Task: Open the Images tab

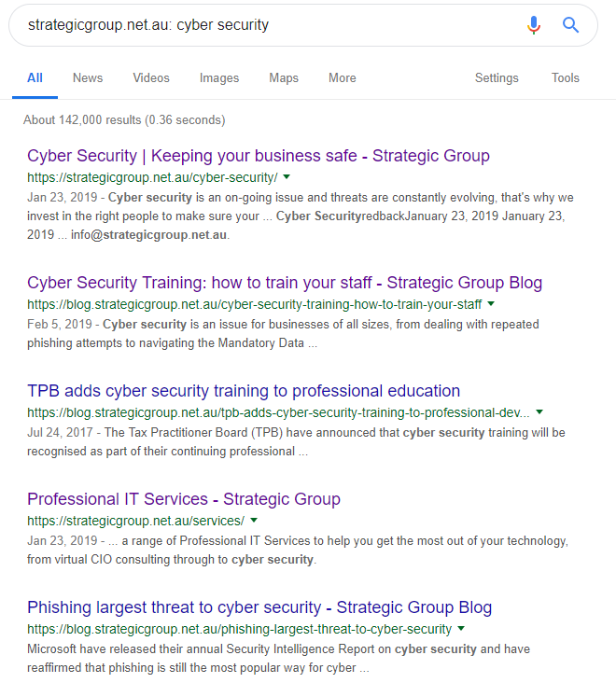Action: (219, 78)
